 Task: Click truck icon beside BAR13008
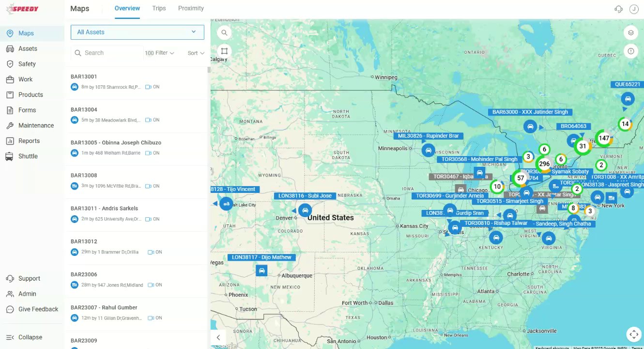pos(75,186)
